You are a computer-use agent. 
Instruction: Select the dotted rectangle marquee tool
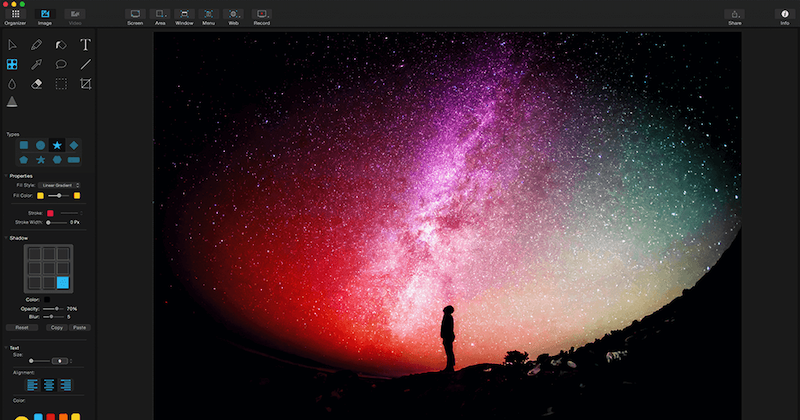61,84
